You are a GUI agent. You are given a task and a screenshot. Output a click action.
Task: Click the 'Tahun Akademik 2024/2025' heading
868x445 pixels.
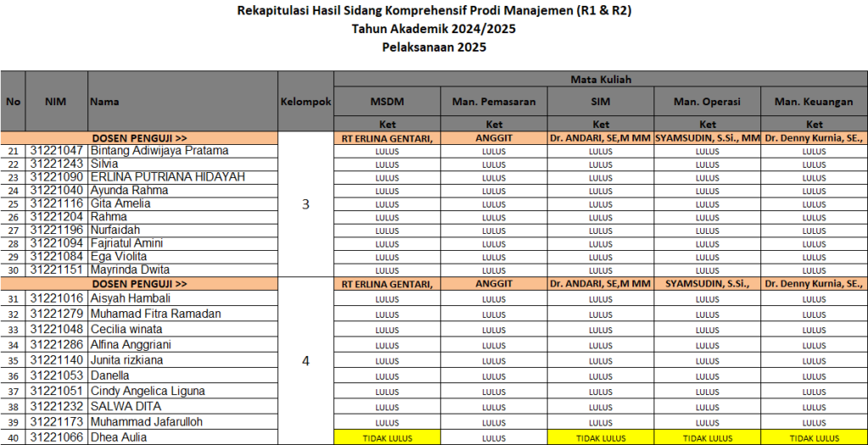[x=434, y=29]
